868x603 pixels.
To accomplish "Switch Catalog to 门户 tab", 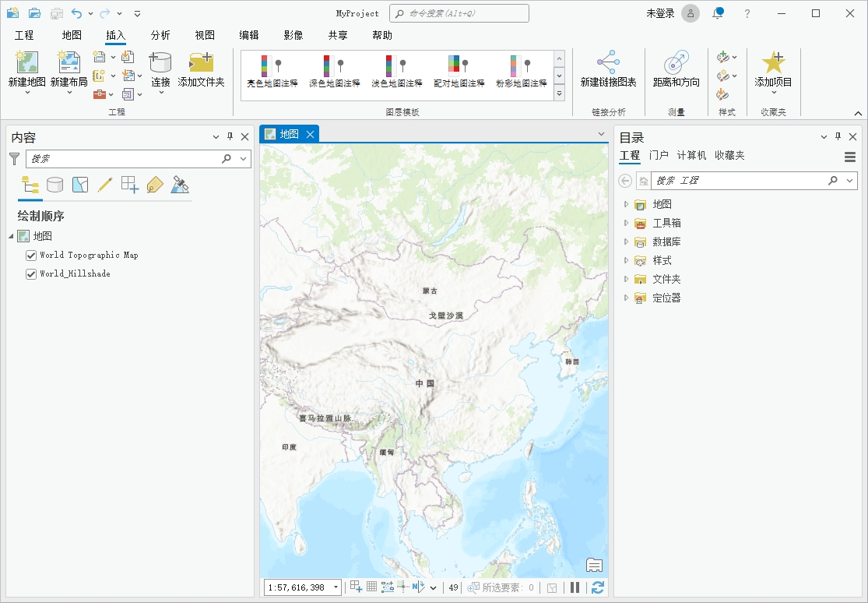I will (659, 156).
